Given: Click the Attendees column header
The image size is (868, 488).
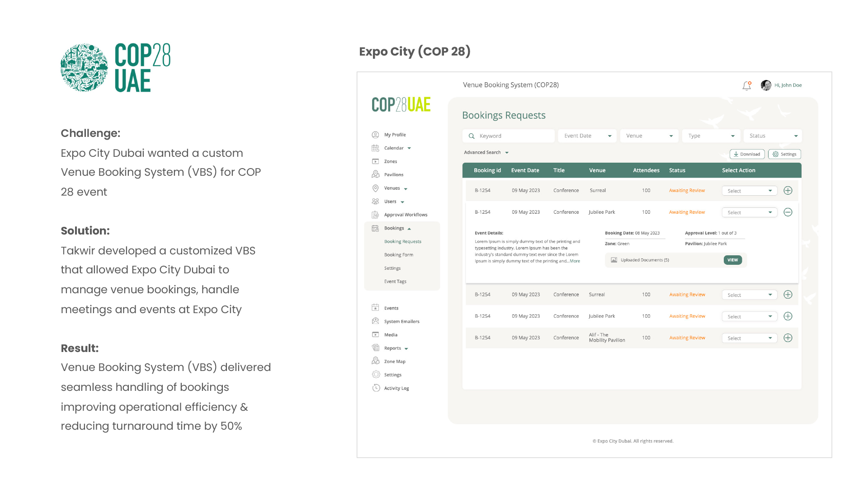Looking at the screenshot, I should coord(646,170).
